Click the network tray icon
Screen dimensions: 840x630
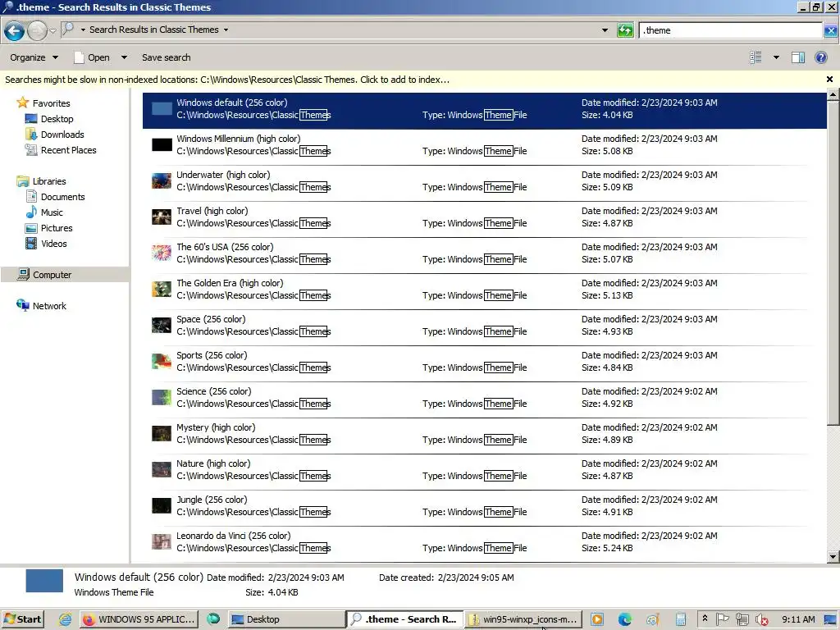pos(742,620)
